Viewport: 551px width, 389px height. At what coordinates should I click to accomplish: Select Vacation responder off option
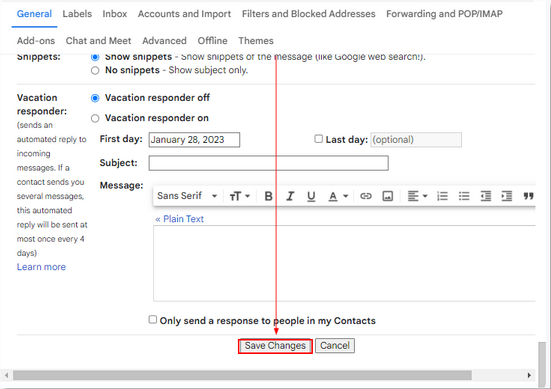[x=95, y=98]
